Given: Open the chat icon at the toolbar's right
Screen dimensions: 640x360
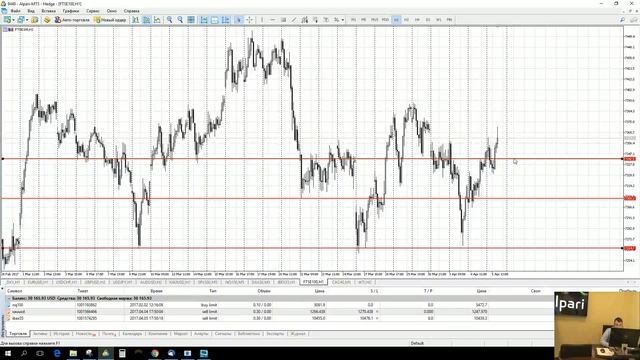Looking at the screenshot, I should 634,20.
